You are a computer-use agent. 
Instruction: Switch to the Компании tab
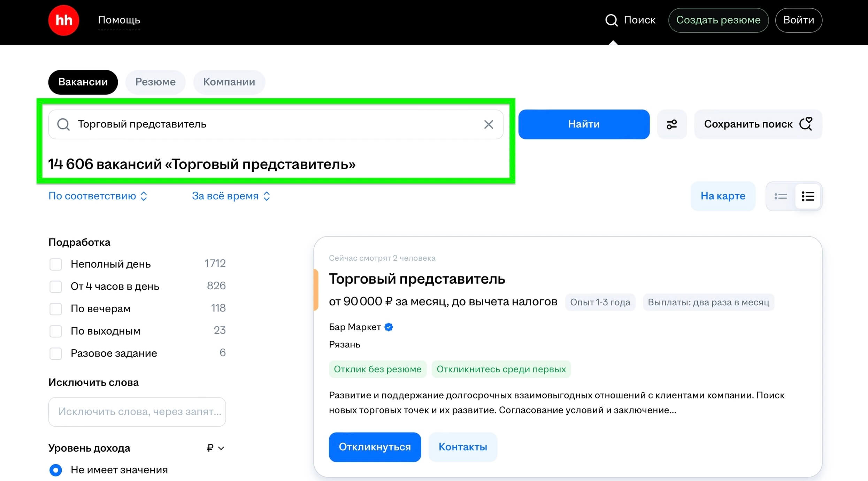click(229, 82)
